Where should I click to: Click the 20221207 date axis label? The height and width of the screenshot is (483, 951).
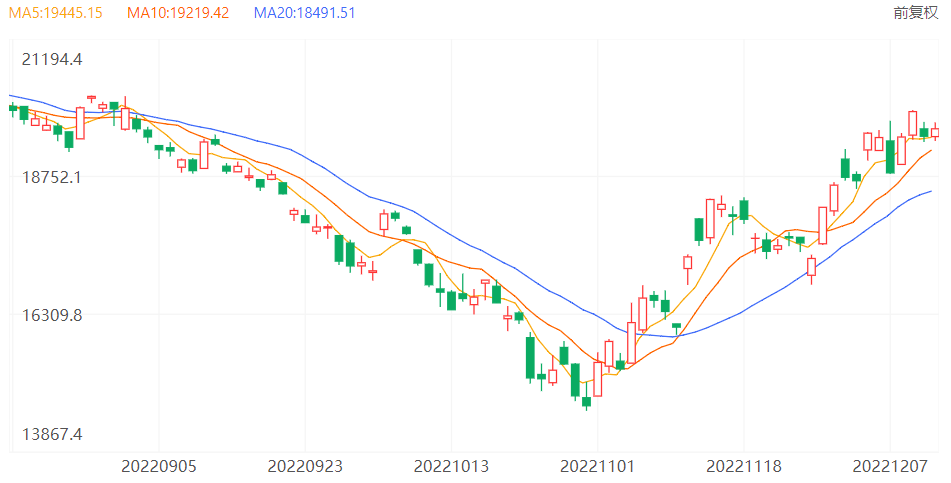click(x=890, y=466)
